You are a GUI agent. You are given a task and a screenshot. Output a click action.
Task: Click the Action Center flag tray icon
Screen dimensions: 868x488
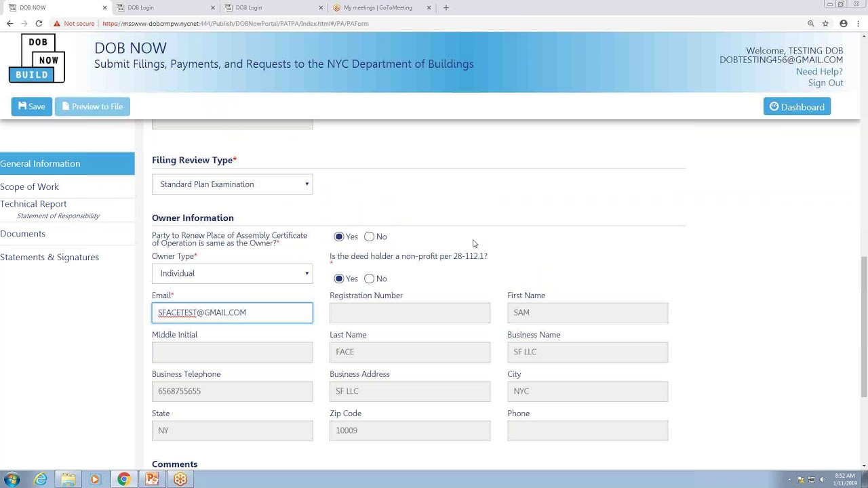(x=801, y=480)
